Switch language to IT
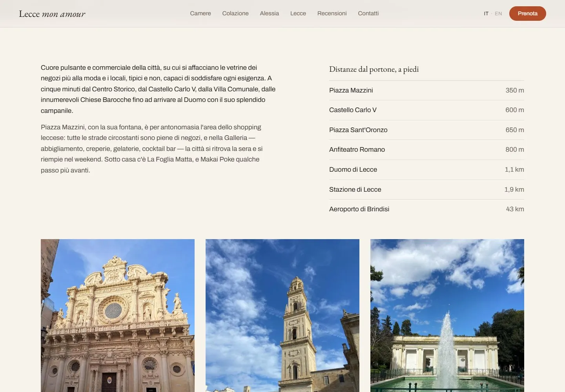 (x=486, y=14)
